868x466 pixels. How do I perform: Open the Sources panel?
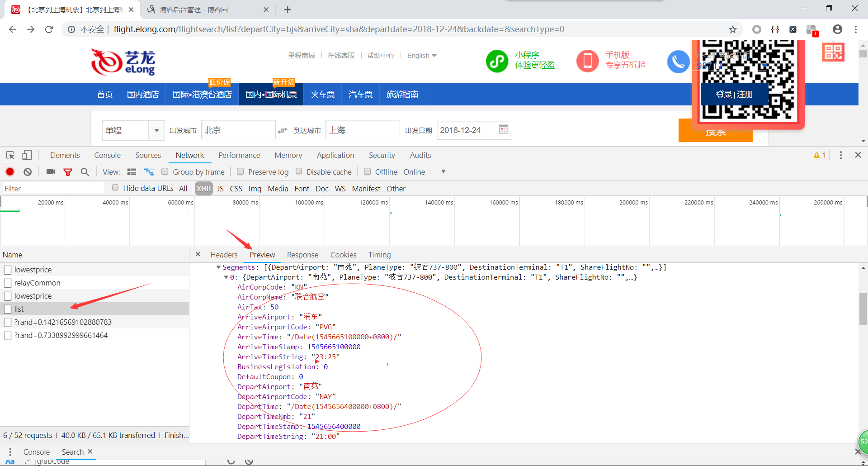[x=148, y=155]
